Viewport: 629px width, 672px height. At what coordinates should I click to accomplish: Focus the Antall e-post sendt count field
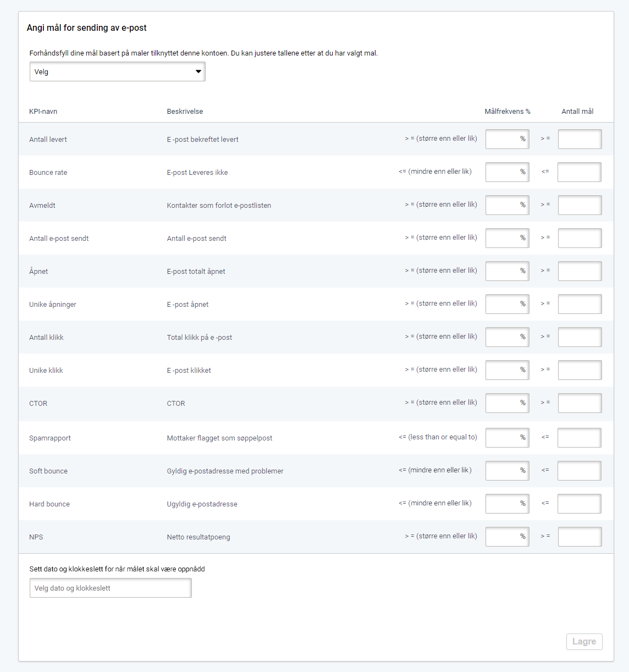point(580,238)
